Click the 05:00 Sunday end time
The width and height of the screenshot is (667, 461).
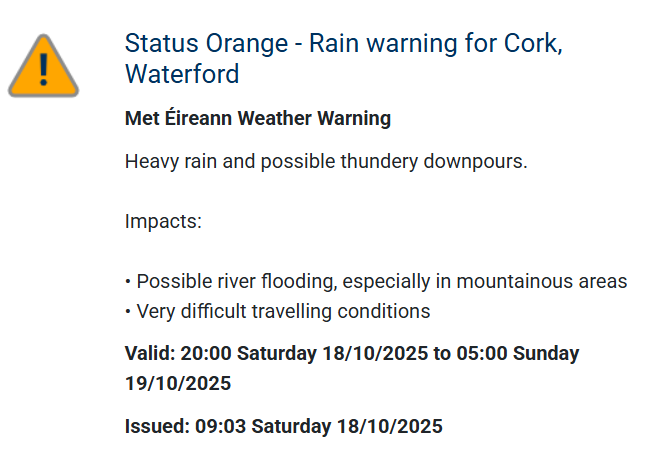click(518, 353)
